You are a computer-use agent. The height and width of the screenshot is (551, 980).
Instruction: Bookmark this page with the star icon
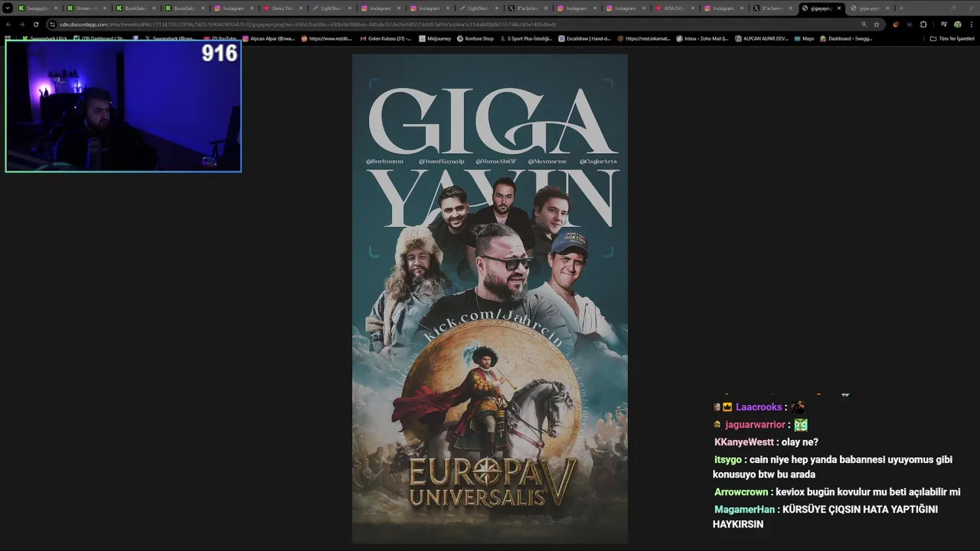click(x=877, y=24)
